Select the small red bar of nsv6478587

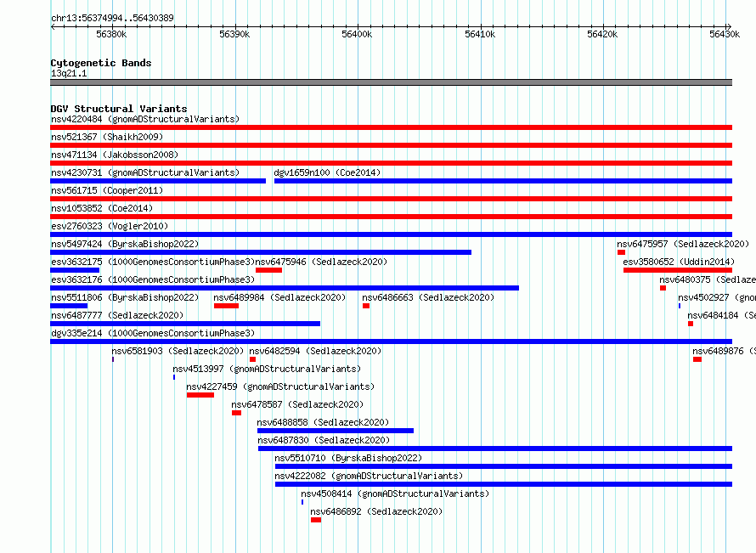(236, 413)
